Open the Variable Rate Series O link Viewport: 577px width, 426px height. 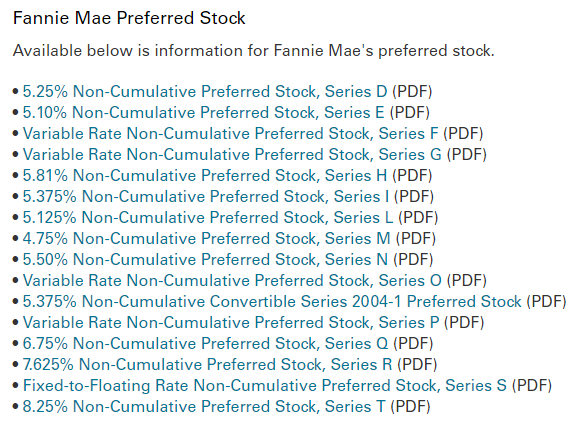click(x=232, y=280)
